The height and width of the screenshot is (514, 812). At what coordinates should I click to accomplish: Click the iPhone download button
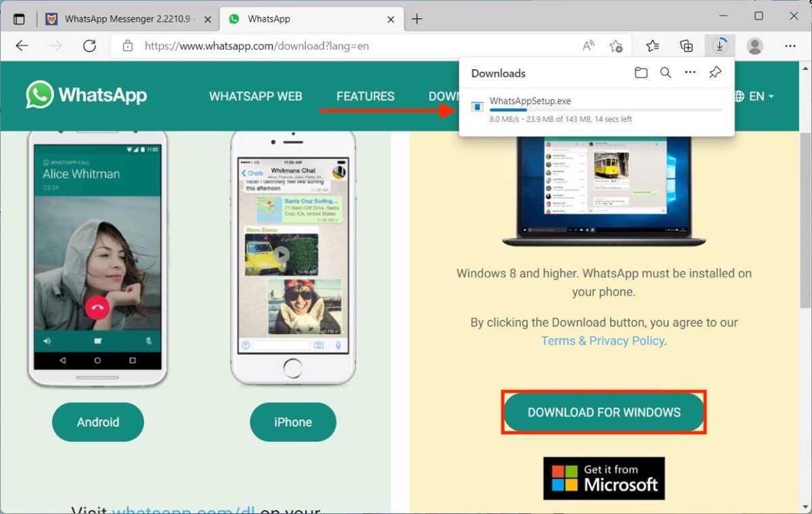click(x=293, y=422)
